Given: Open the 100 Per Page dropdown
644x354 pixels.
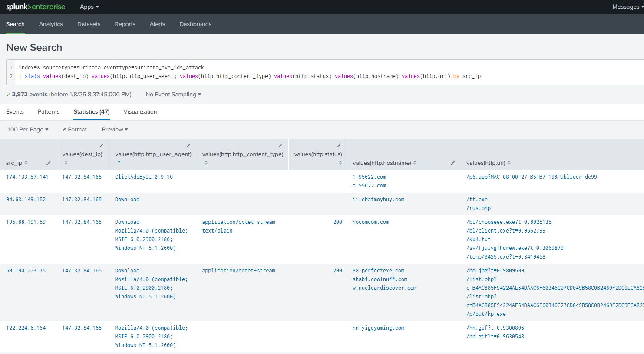Looking at the screenshot, I should click(28, 129).
